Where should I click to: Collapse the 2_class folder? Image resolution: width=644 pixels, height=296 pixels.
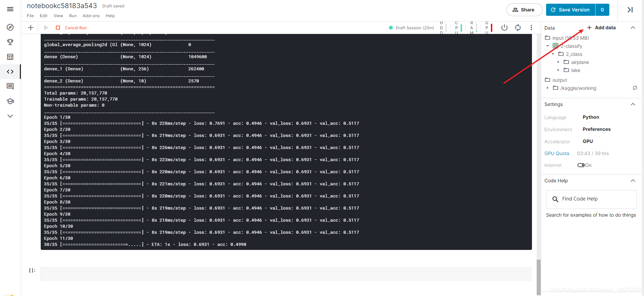pos(553,54)
